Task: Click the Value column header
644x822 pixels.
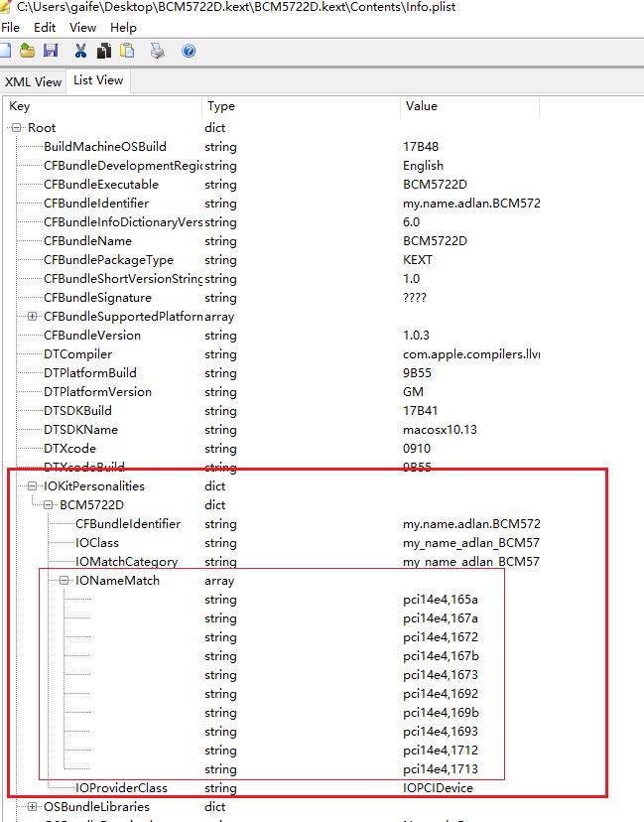Action: click(x=421, y=106)
